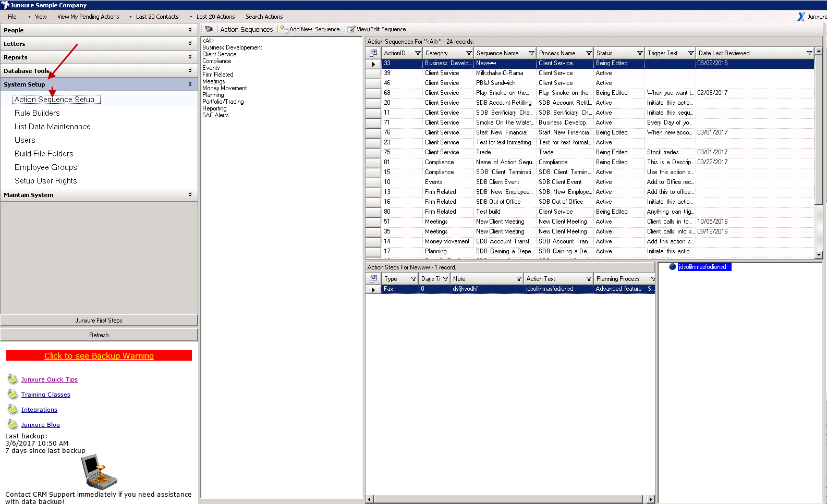Viewport: 827px width, 504px height.
Task: Click the icon beside Junxure Blog
Action: coord(13,424)
